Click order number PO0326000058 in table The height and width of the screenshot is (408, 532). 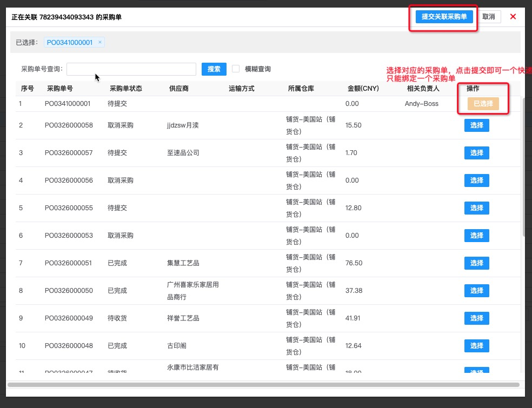(x=69, y=125)
